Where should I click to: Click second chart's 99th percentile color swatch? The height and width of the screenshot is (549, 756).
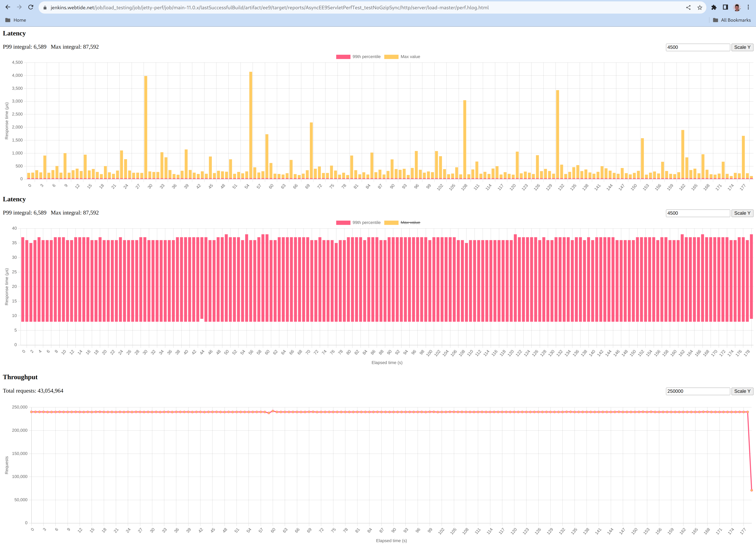pos(343,223)
